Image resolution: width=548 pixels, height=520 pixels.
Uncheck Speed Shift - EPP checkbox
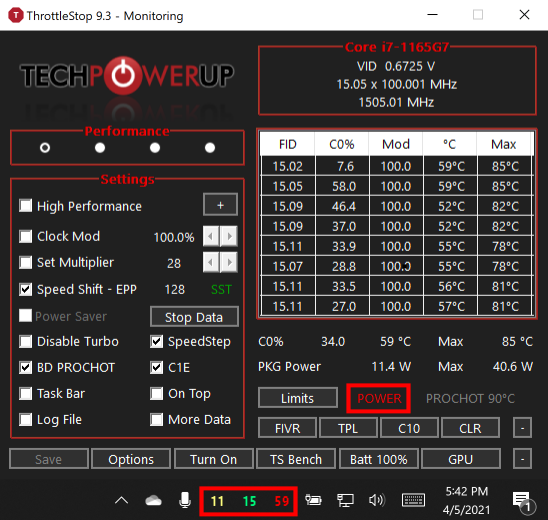pos(26,289)
